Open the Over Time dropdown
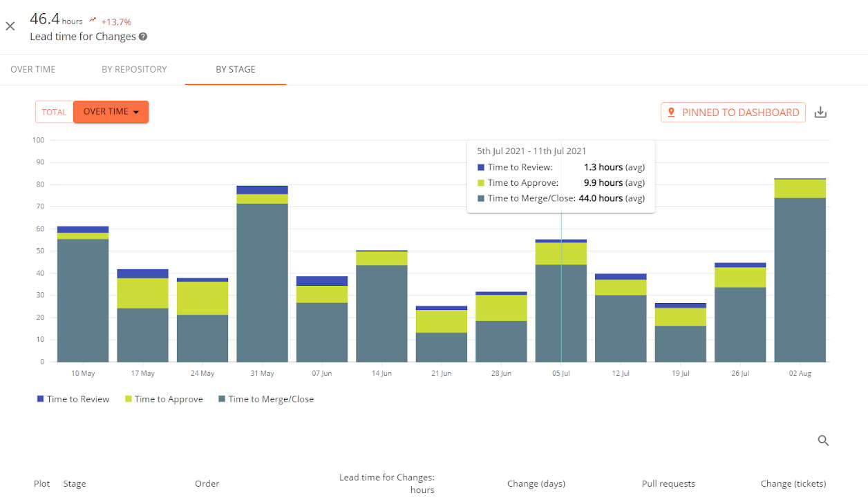 tap(111, 111)
